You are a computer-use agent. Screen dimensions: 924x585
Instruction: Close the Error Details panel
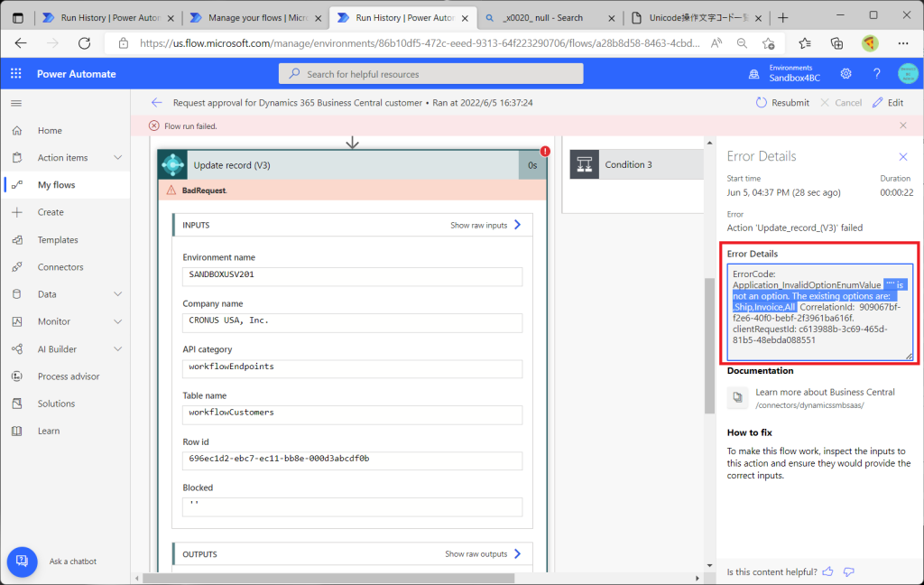(903, 157)
